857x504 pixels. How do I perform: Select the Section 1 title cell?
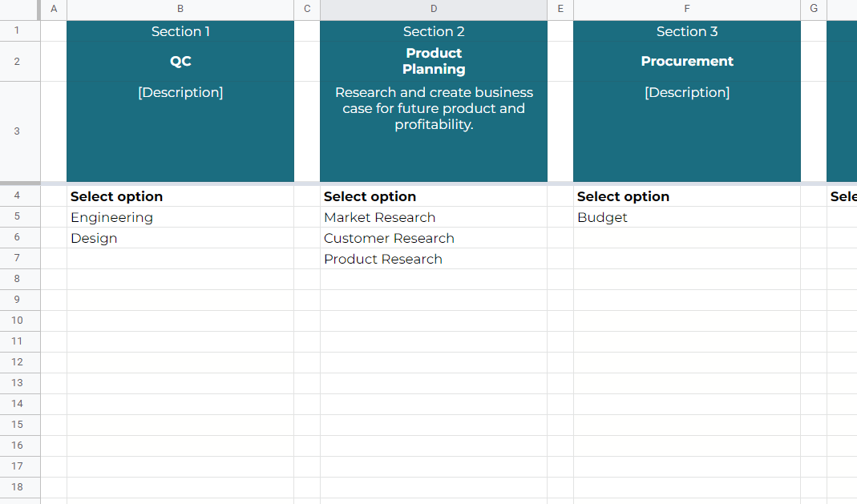point(180,31)
